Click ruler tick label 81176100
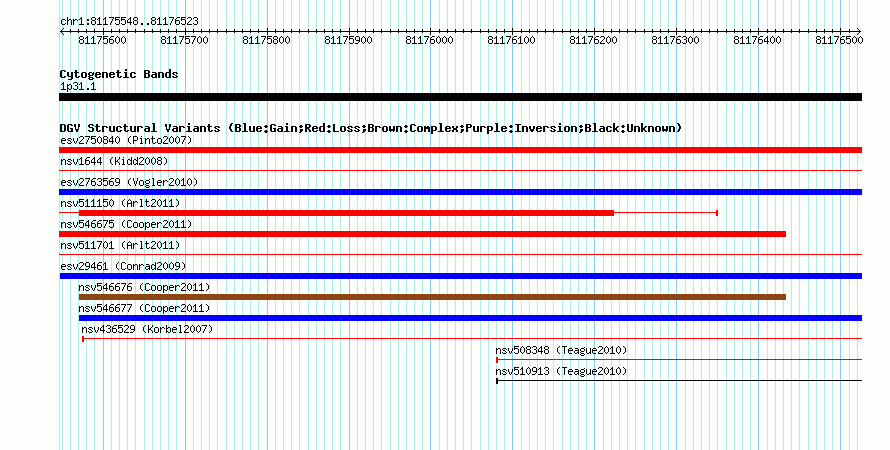890x450 pixels. [511, 40]
